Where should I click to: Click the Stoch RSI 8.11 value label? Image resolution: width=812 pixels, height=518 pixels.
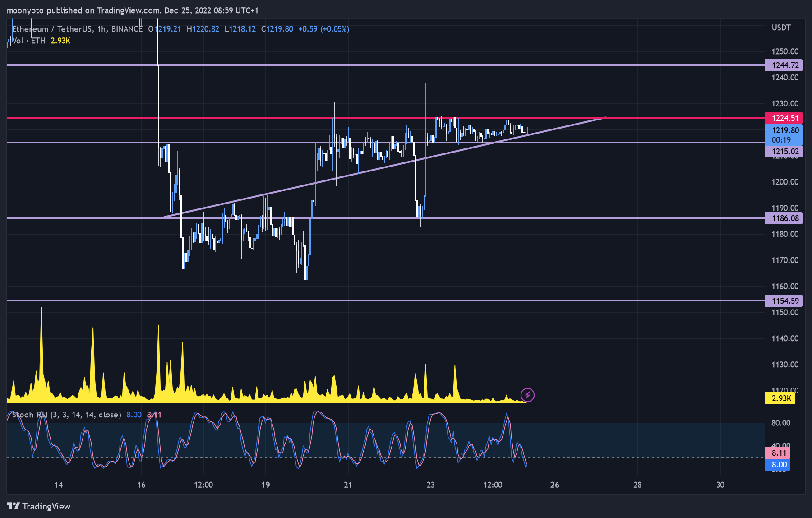pos(778,453)
